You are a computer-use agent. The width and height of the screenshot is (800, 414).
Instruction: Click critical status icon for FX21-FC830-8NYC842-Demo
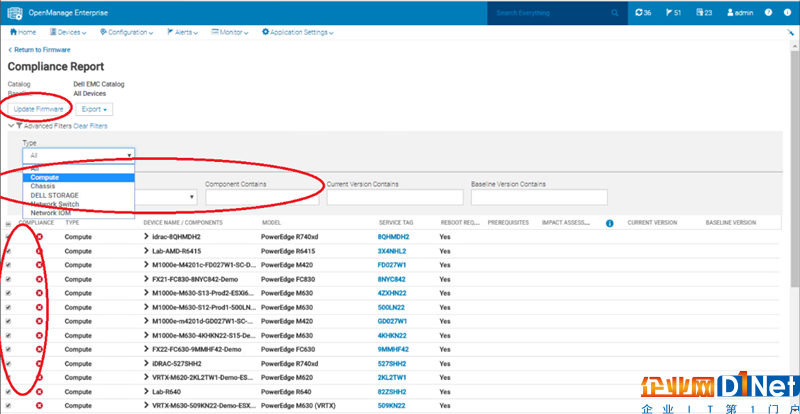(39, 279)
